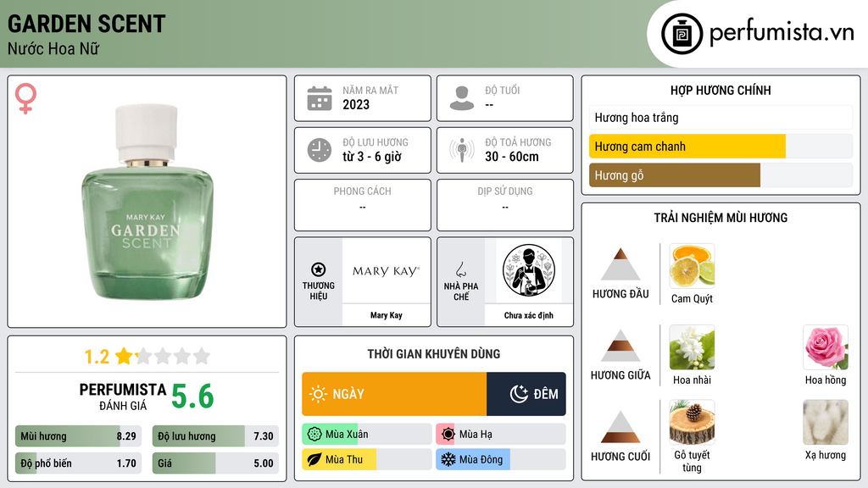Click the Garden Scent perfume bottle image
Image resolution: width=868 pixels, height=488 pixels.
147,202
